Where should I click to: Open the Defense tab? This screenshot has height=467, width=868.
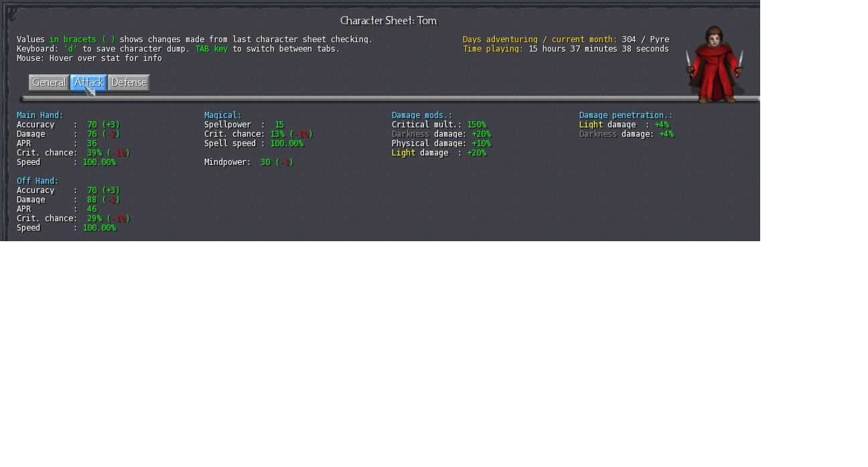coord(129,82)
